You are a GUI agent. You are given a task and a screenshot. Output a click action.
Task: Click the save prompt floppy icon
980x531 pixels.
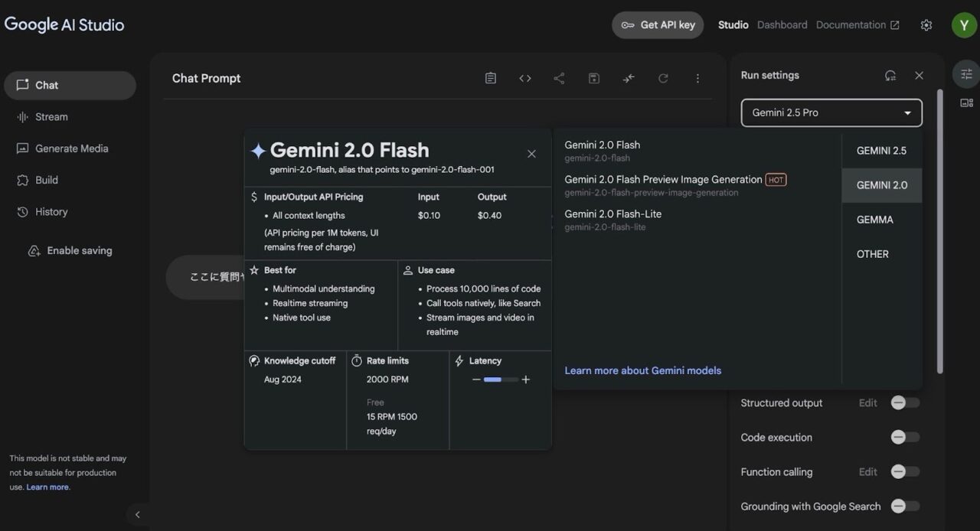pos(594,78)
